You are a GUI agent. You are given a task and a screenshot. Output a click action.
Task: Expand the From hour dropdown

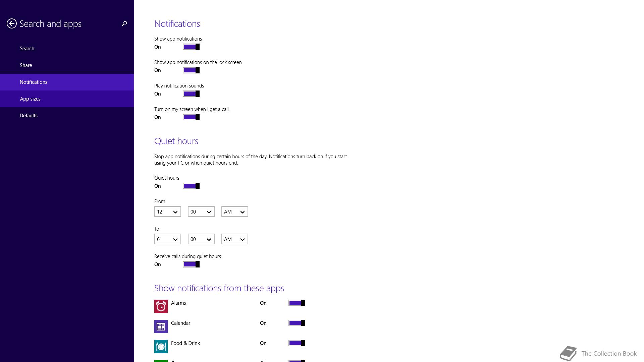click(x=168, y=212)
